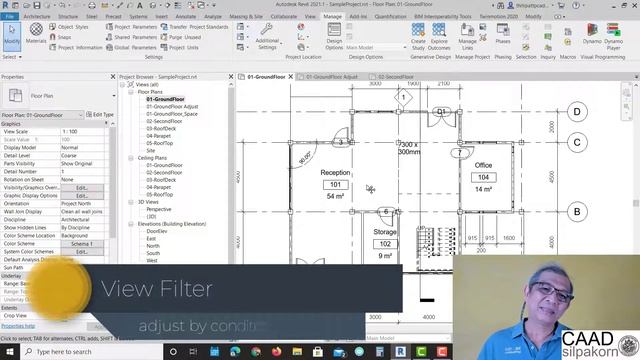Switch to the View ribbon tab
Image resolution: width=640 pixels, height=360 pixels.
[x=310, y=16]
